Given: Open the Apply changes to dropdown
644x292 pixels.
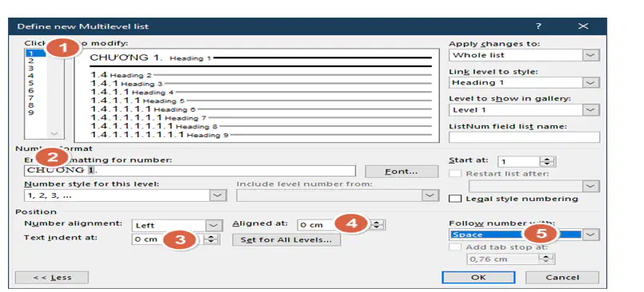Looking at the screenshot, I should point(591,55).
